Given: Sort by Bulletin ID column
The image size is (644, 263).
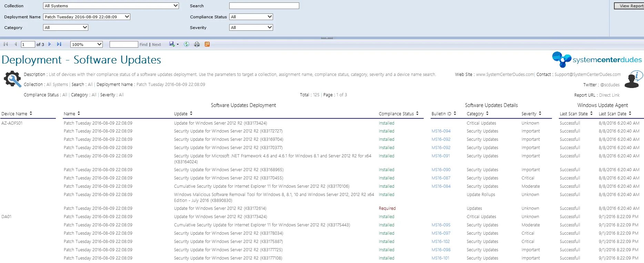Looking at the screenshot, I should point(455,113).
